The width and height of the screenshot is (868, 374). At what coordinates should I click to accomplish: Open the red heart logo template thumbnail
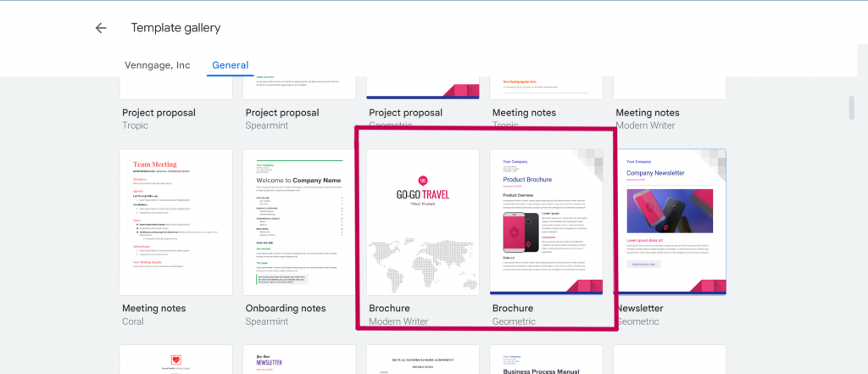point(176,360)
